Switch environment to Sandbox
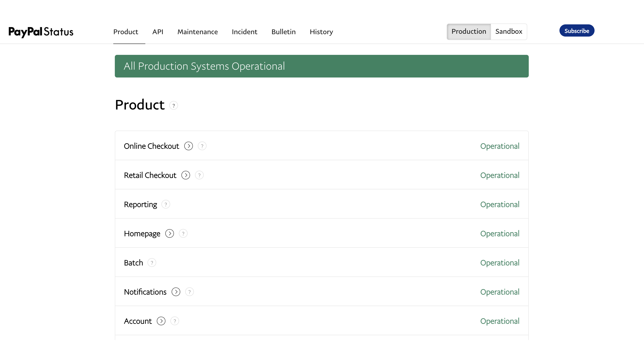The height and width of the screenshot is (362, 644). [508, 32]
